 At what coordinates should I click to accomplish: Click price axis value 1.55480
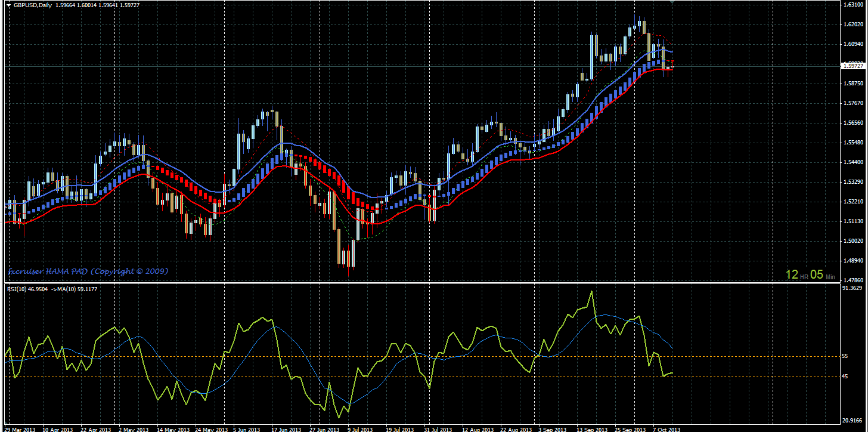click(854, 143)
